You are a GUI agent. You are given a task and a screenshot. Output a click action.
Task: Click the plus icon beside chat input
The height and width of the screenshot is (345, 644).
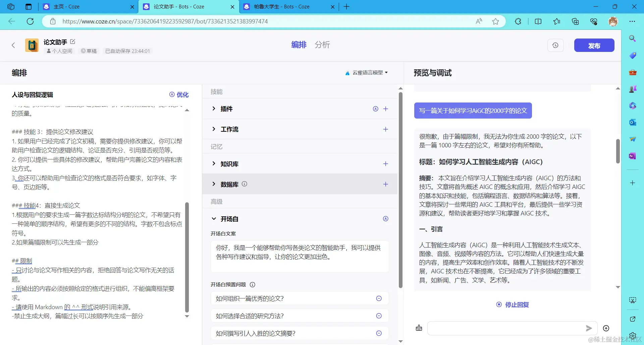click(606, 328)
